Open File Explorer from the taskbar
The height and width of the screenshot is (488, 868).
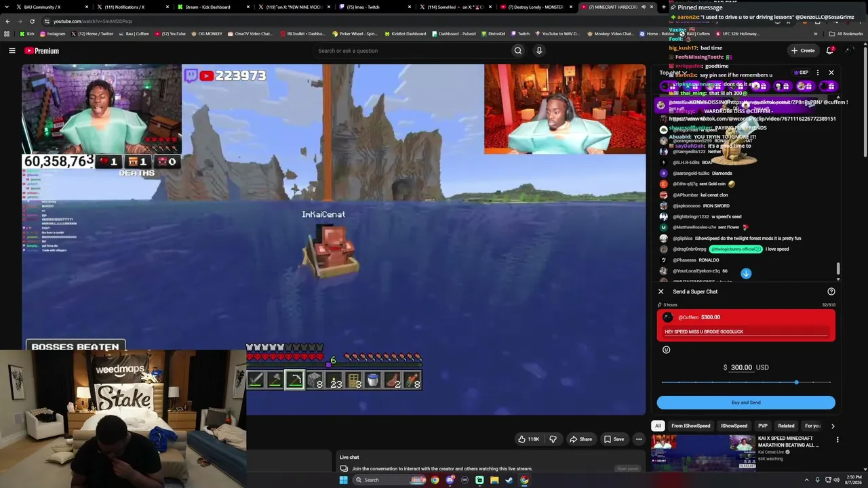(x=494, y=480)
